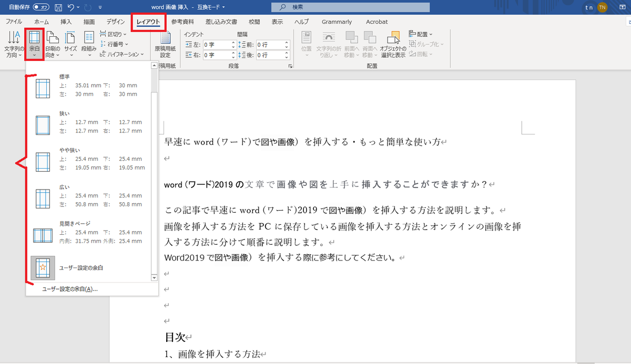The height and width of the screenshot is (364, 631).
Task: Click the line '1、画像を挿入する方法'
Action: tap(212, 355)
